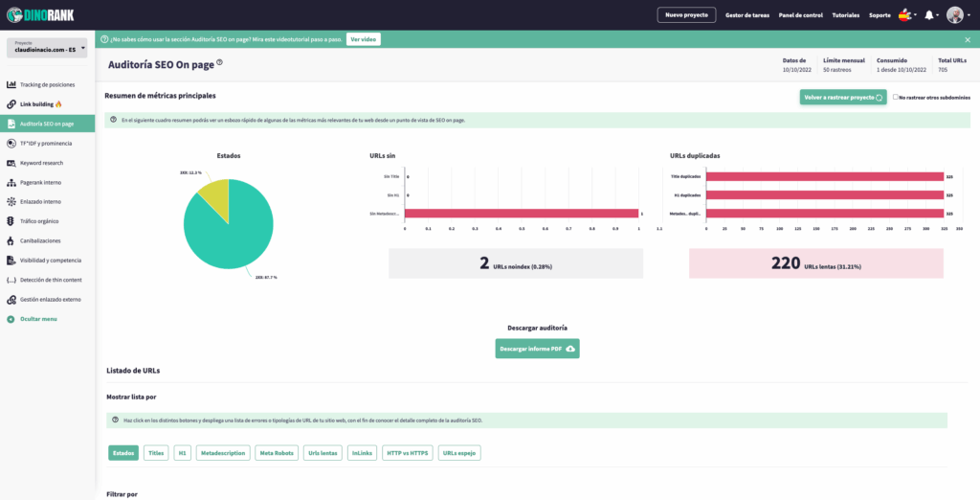The image size is (980, 500).
Task: Open Soporte link
Action: (x=880, y=15)
